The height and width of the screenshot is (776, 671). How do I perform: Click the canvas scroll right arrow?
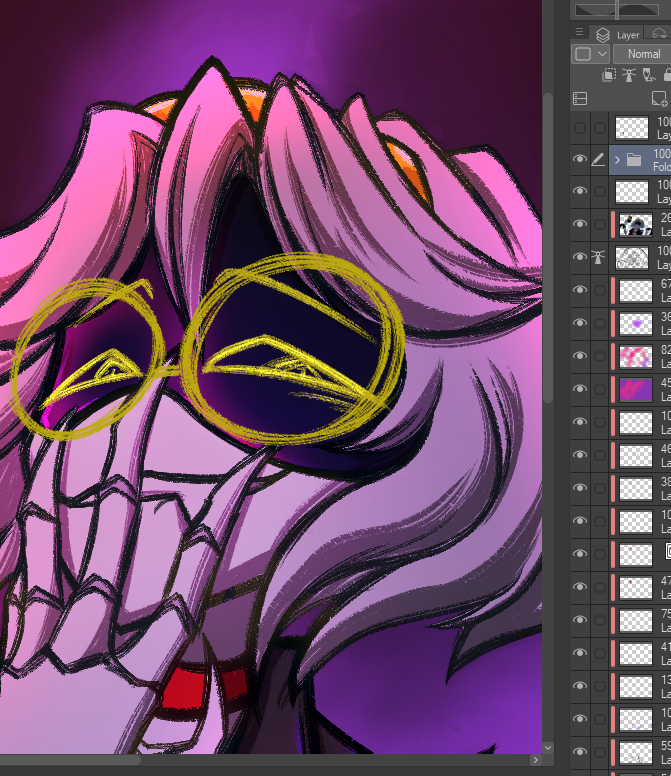coord(535,760)
